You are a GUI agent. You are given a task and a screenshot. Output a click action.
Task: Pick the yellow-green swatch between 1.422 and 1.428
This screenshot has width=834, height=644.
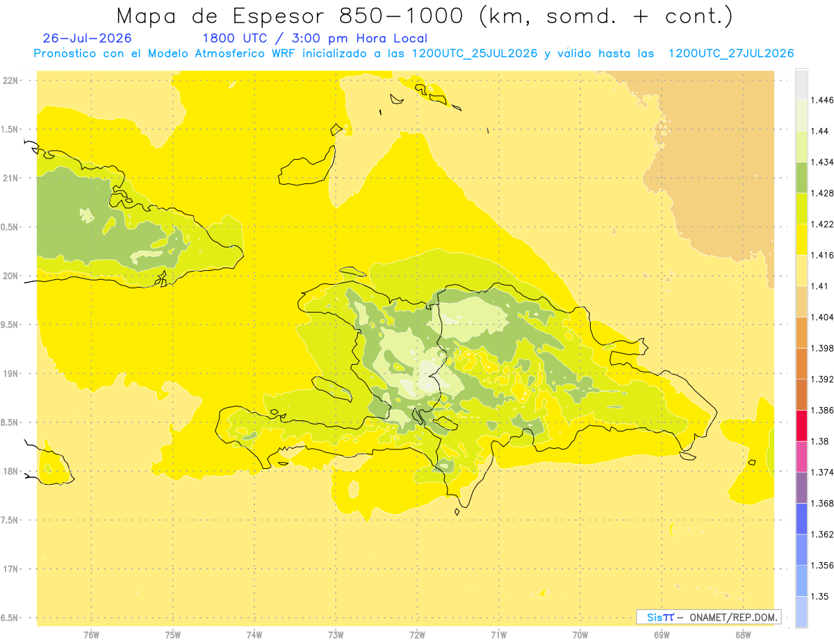pyautogui.click(x=801, y=208)
